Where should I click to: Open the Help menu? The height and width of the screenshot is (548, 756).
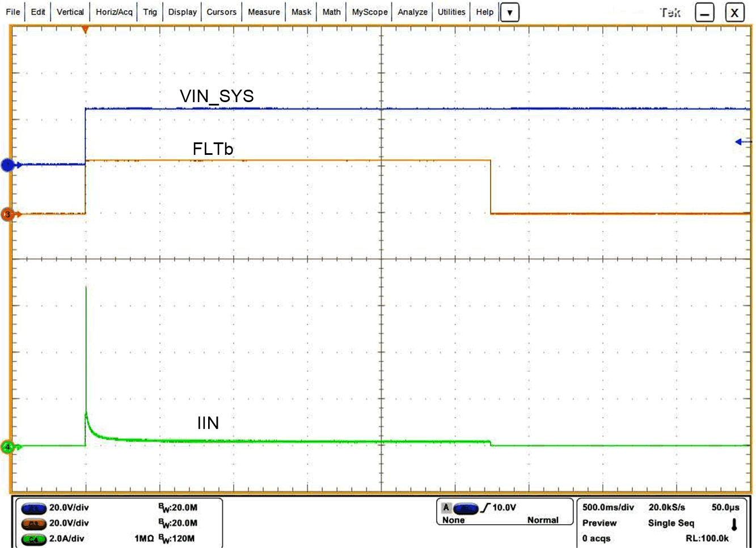[484, 12]
